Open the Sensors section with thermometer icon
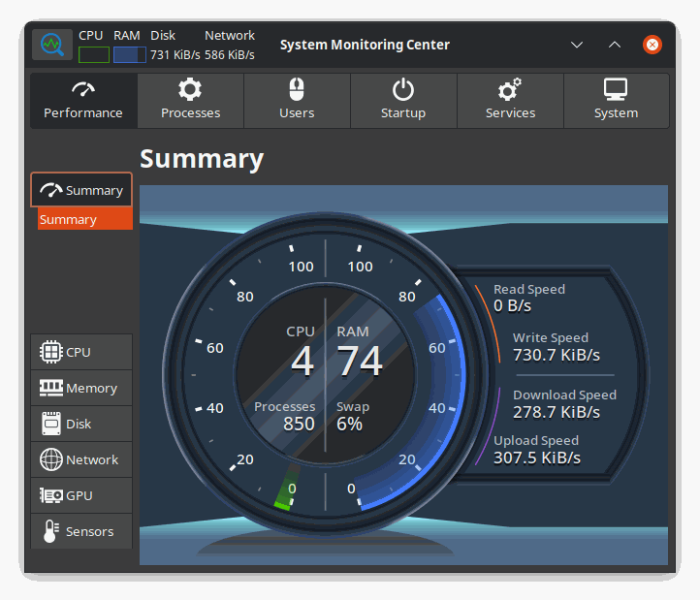Image resolution: width=700 pixels, height=600 pixels. [x=81, y=532]
